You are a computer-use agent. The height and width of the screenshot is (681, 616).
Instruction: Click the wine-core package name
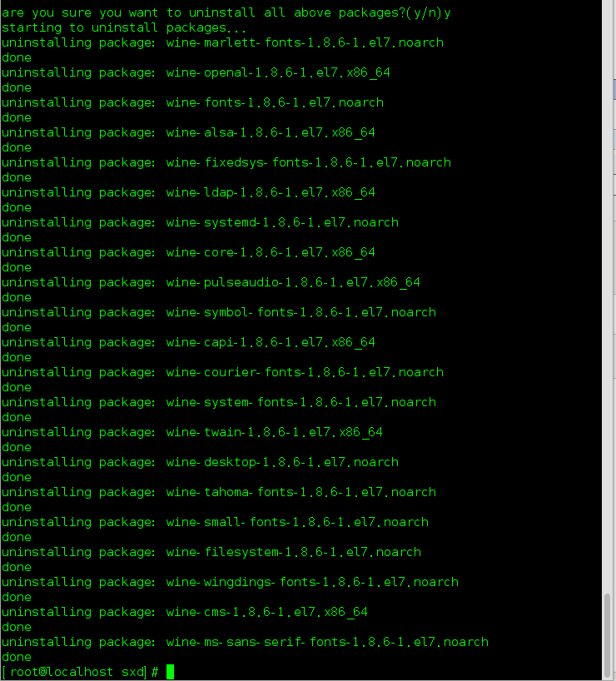click(271, 252)
